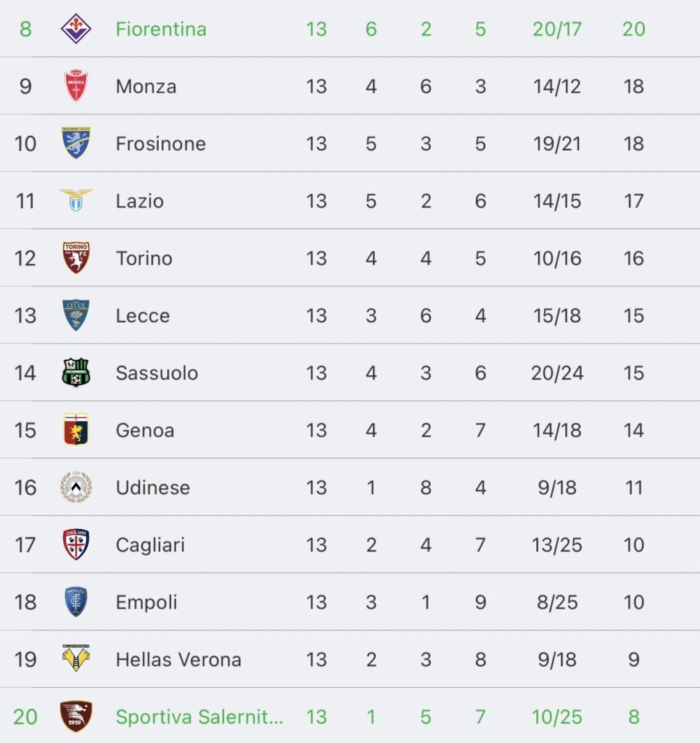Tap Udinese team name
700x743 pixels.
click(153, 487)
